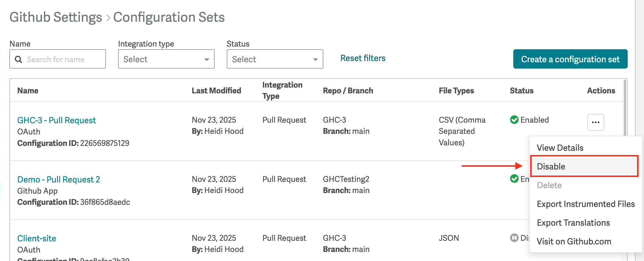Open the Integration type dropdown
The image size is (644, 261).
tap(166, 59)
